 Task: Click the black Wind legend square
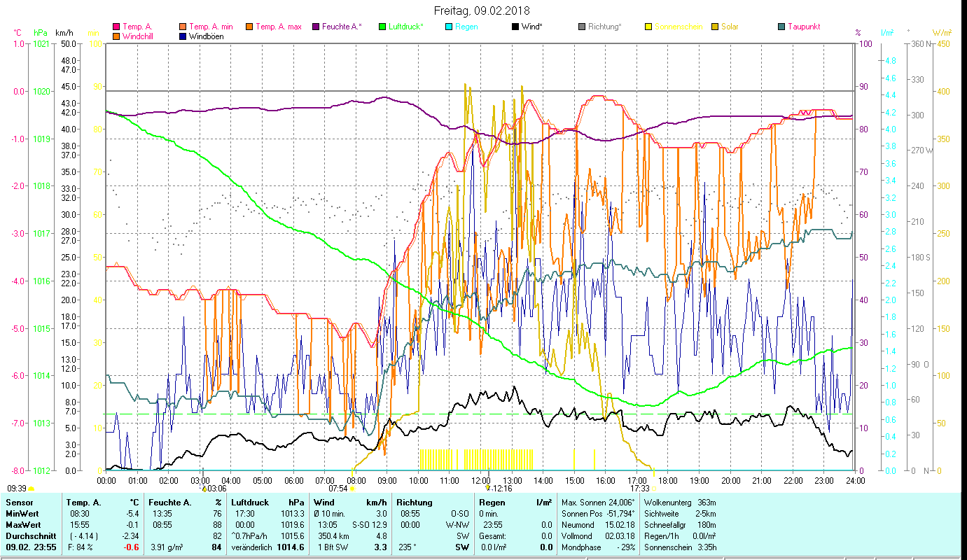point(515,27)
